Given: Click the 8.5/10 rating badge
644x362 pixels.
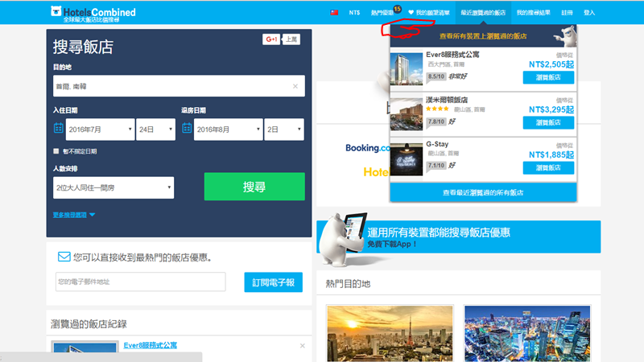Looking at the screenshot, I should [x=436, y=76].
